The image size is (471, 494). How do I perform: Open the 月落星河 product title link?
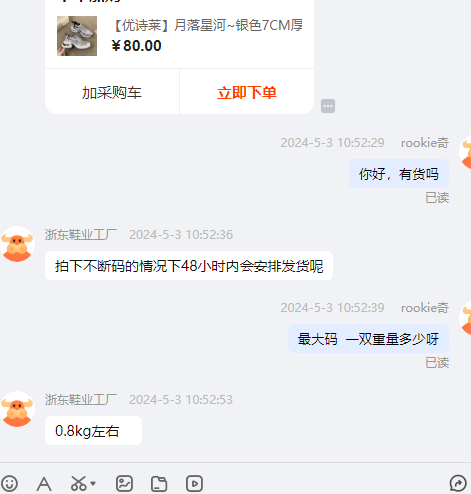pyautogui.click(x=208, y=25)
